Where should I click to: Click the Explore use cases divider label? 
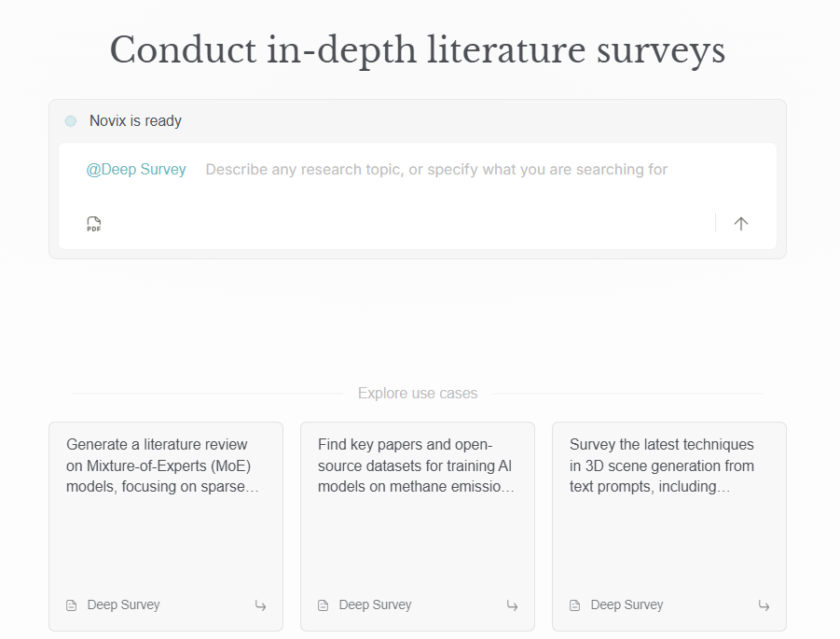tap(418, 394)
